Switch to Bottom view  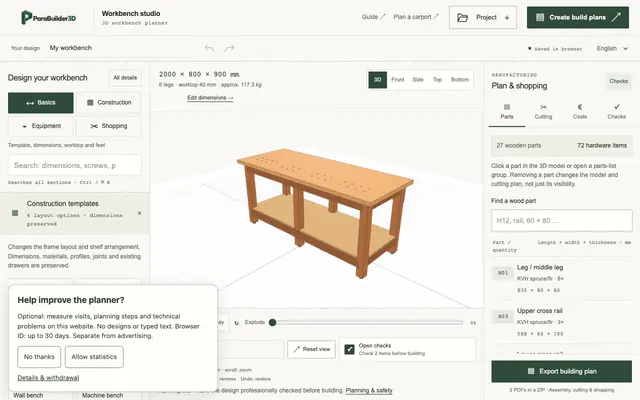(460, 80)
